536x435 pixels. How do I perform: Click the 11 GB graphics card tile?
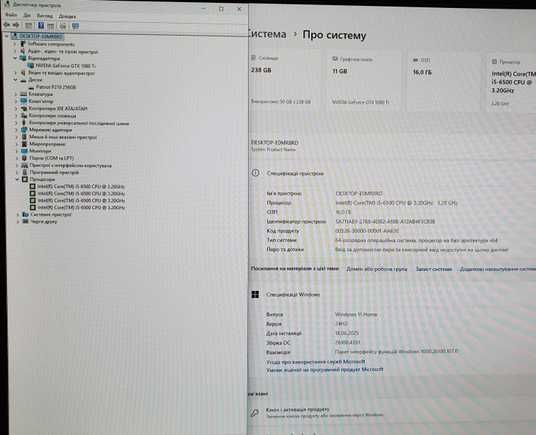coord(365,81)
